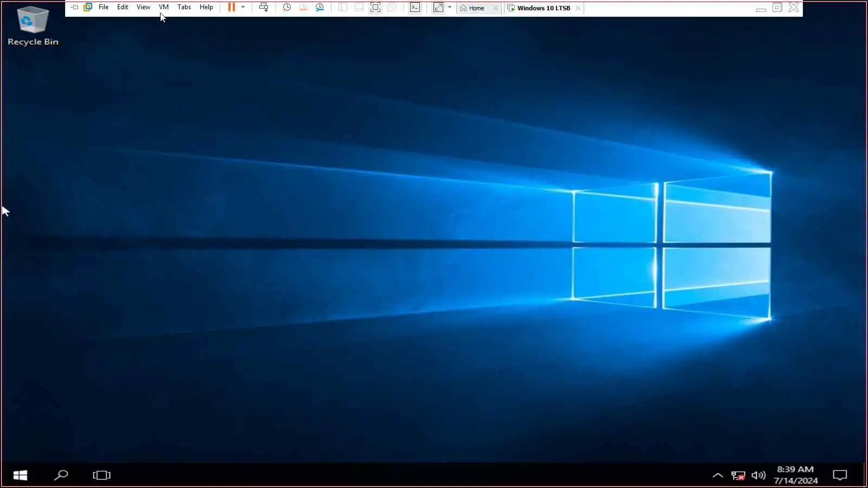Close the Home tab
The width and height of the screenshot is (868, 488).
click(x=495, y=8)
